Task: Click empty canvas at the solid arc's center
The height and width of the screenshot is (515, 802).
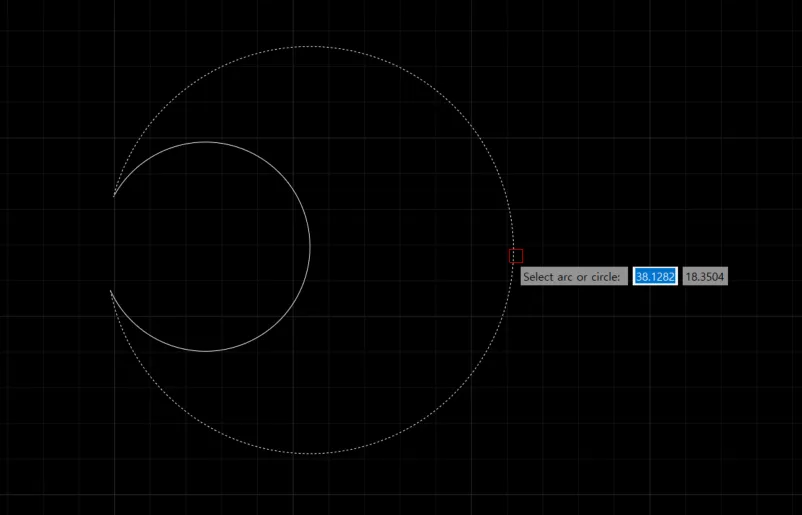Action: point(206,246)
